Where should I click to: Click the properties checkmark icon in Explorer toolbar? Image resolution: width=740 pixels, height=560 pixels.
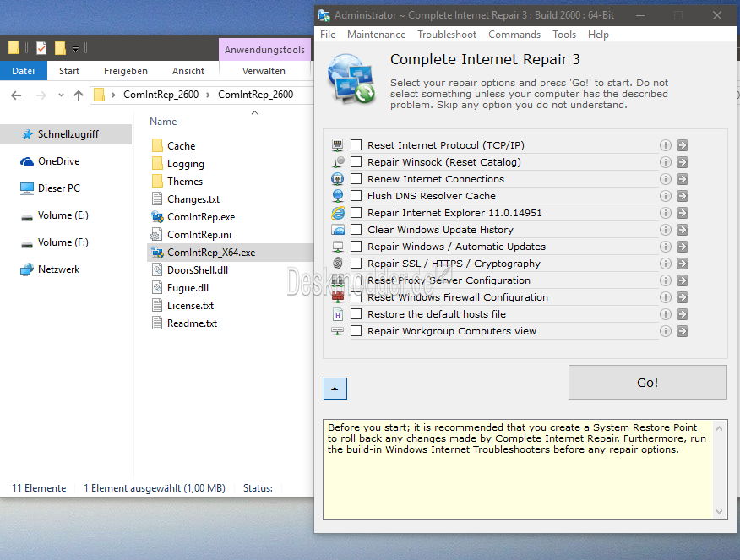[x=41, y=48]
